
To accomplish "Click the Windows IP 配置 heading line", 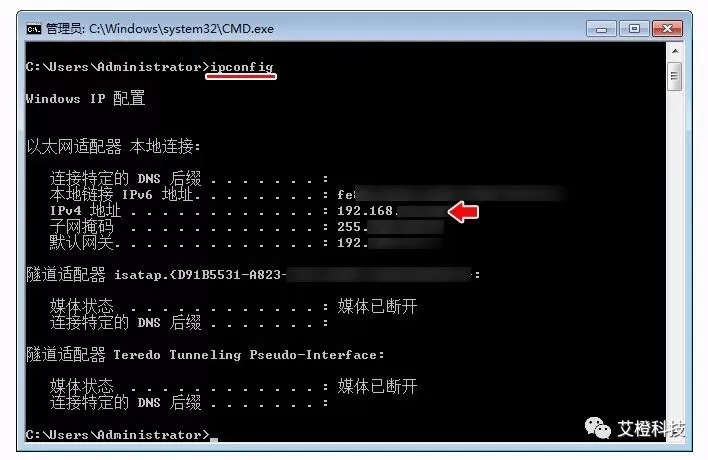I will (x=85, y=98).
